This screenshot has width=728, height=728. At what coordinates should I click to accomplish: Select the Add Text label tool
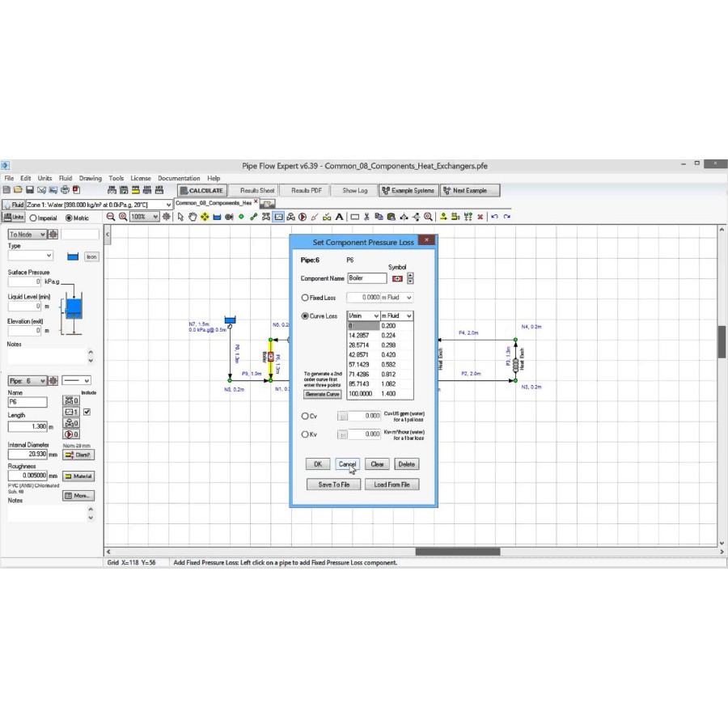click(x=340, y=217)
